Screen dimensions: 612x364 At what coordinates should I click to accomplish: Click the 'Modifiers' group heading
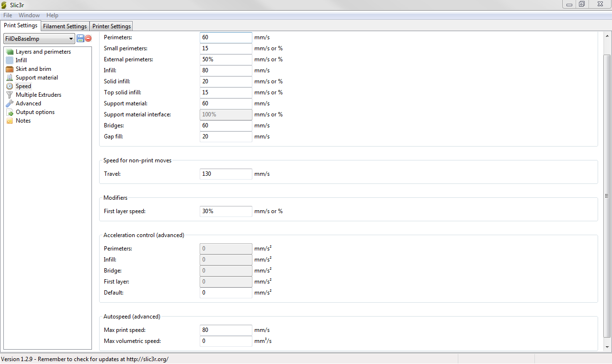tap(115, 198)
